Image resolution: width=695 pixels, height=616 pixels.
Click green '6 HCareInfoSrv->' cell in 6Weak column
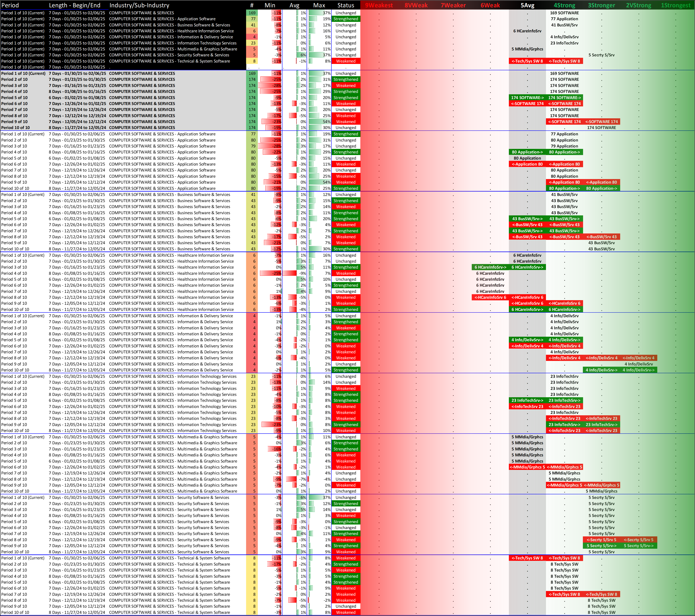click(490, 267)
